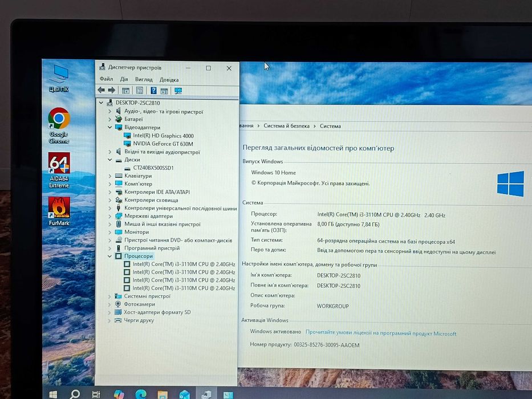Maximize the Device Manager window
The height and width of the screenshot is (399, 532).
tap(208, 68)
